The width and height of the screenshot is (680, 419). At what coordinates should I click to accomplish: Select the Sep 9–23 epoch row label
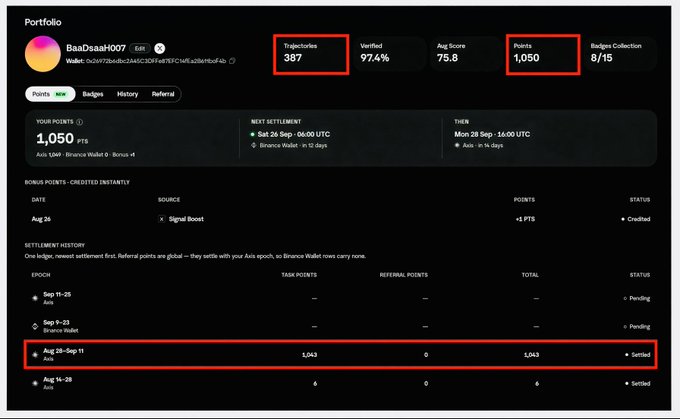coord(56,323)
